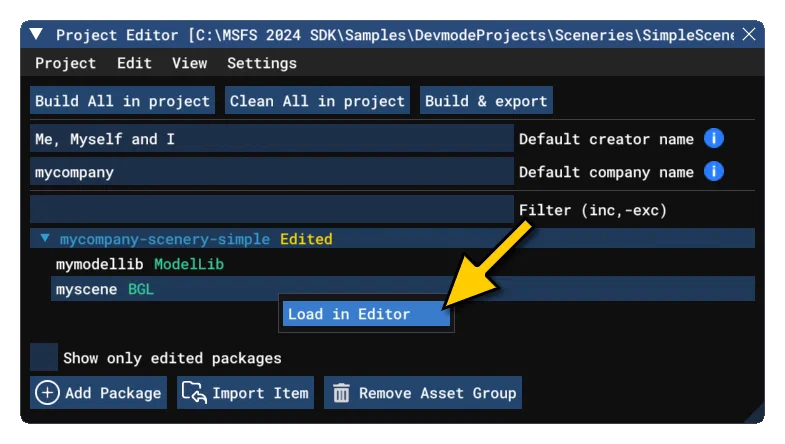Click Build All in project button
Image resolution: width=785 pixels, height=444 pixels.
(x=122, y=101)
